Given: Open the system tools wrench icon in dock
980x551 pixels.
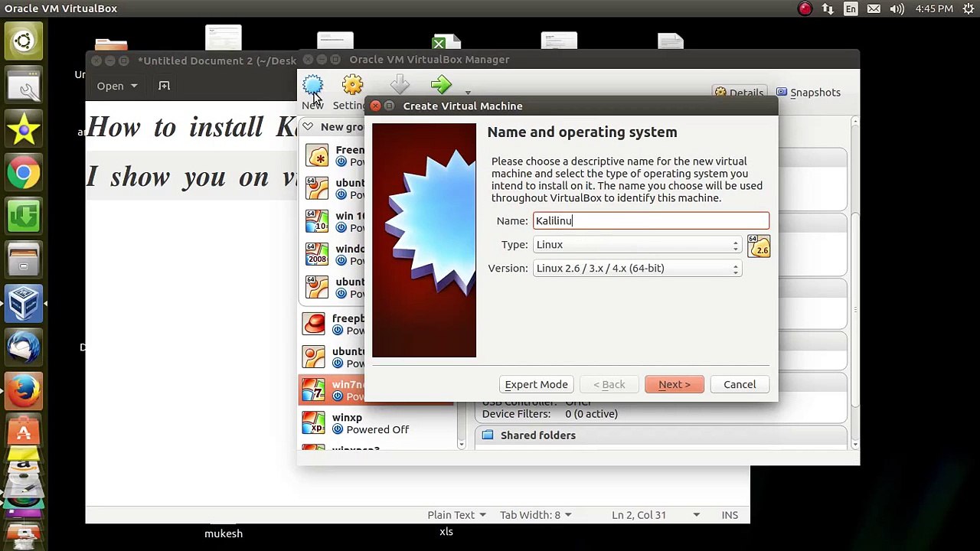Looking at the screenshot, I should tap(24, 85).
